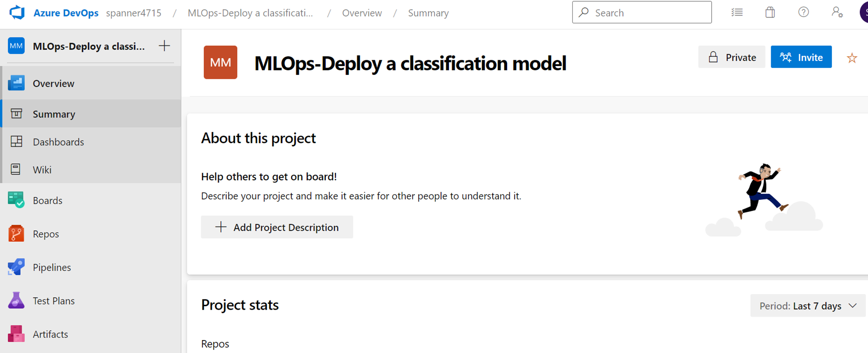Open the account avatar menu
868x353 pixels.
point(864,12)
